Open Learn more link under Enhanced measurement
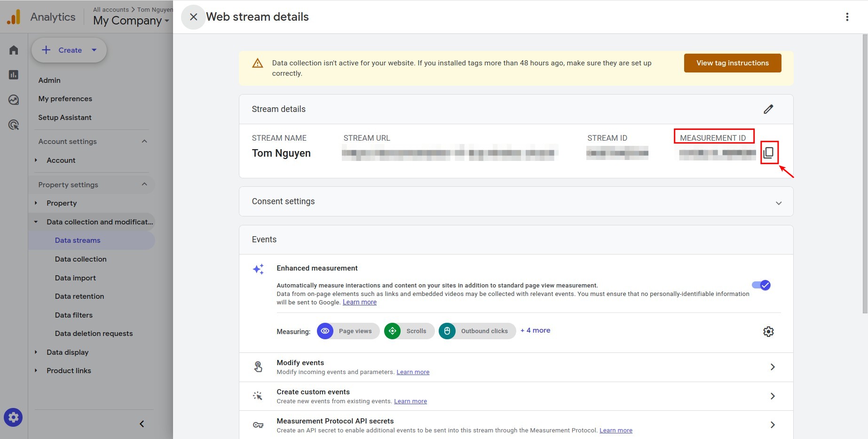This screenshot has width=868, height=439. [x=360, y=302]
